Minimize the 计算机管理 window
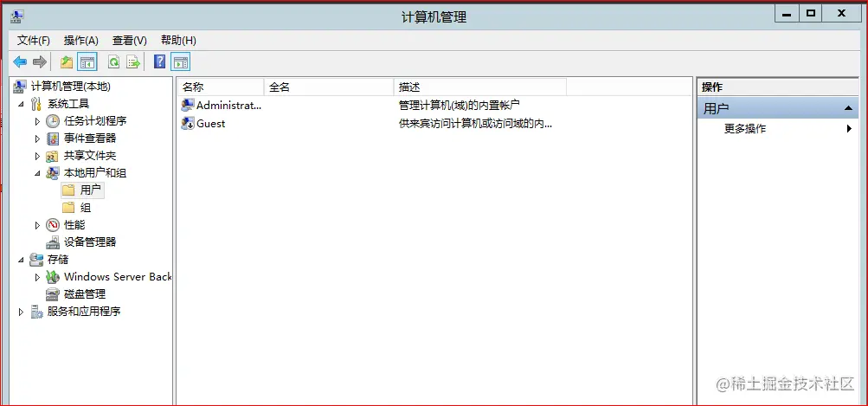The image size is (868, 406). click(787, 12)
